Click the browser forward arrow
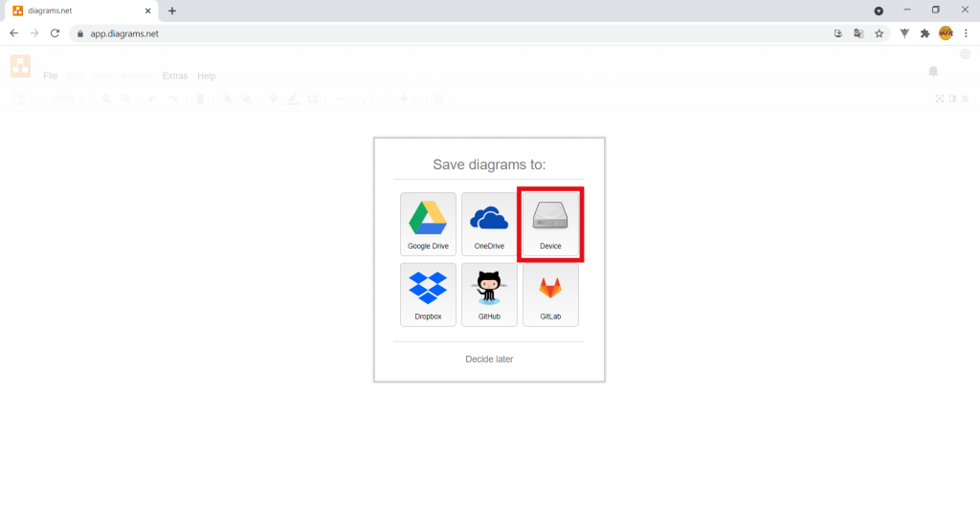The width and height of the screenshot is (980, 524). 34,33
